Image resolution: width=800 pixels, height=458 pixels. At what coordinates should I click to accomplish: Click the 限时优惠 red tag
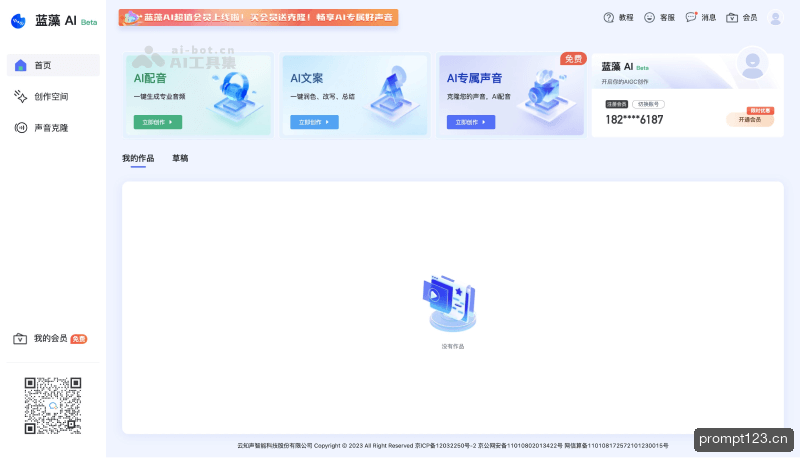[761, 111]
